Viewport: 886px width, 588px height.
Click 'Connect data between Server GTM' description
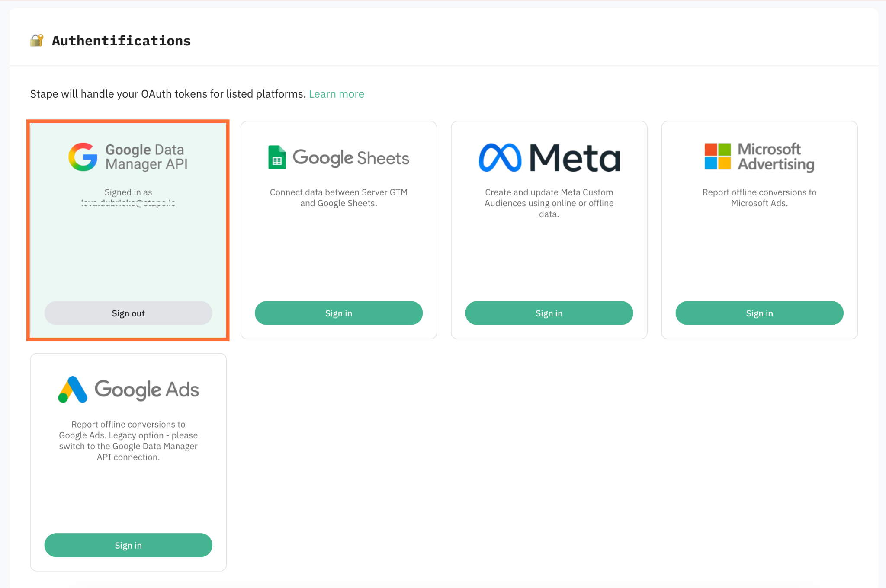coord(339,198)
